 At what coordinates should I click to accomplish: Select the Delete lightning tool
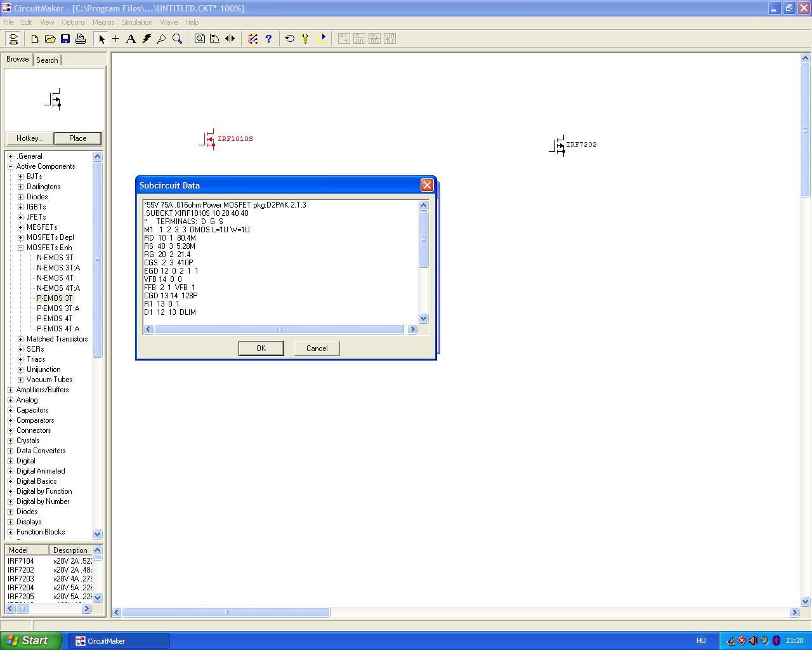coord(147,39)
